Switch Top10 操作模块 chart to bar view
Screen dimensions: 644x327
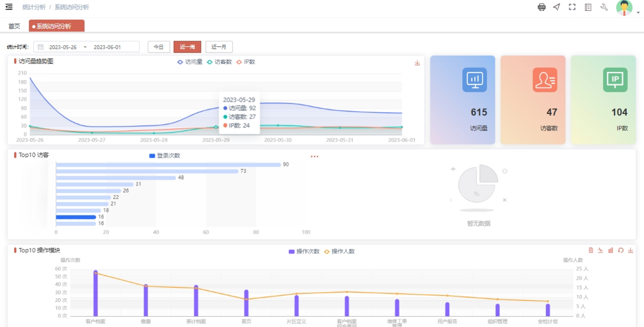[610, 250]
